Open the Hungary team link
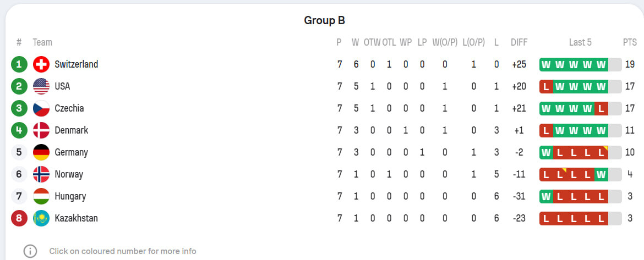 tap(70, 196)
